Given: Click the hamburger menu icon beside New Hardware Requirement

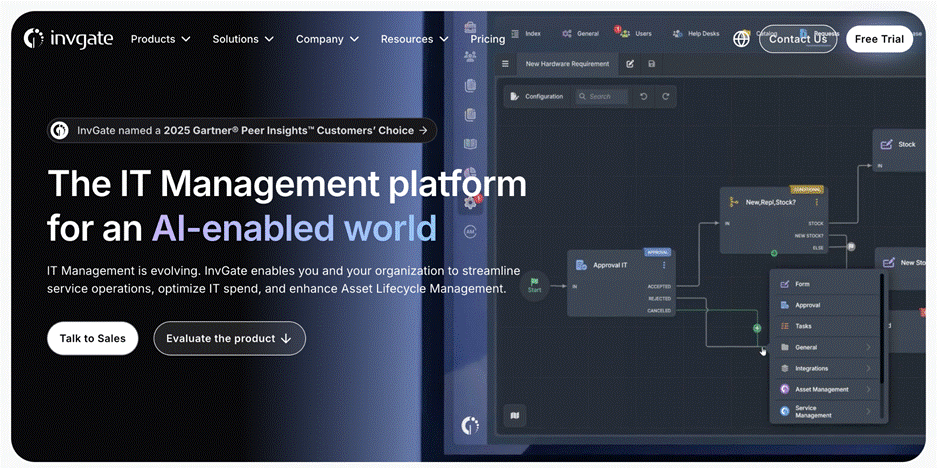Looking at the screenshot, I should tap(505, 64).
